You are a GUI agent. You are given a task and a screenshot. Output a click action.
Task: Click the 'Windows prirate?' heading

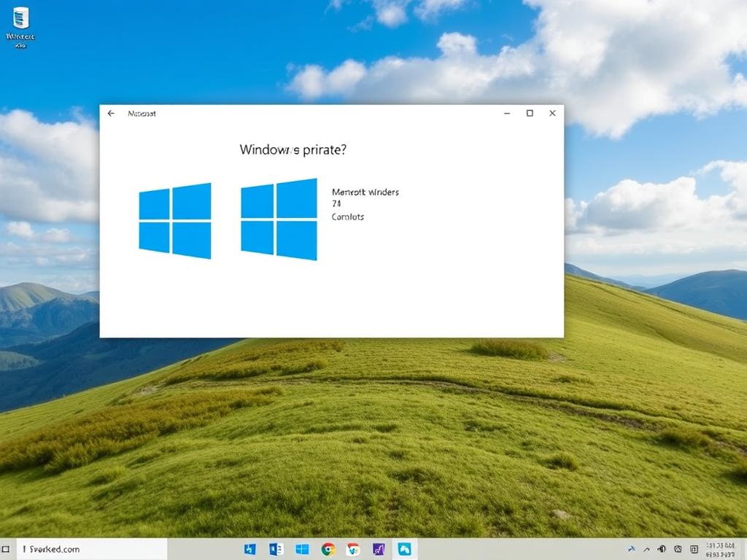pyautogui.click(x=293, y=149)
